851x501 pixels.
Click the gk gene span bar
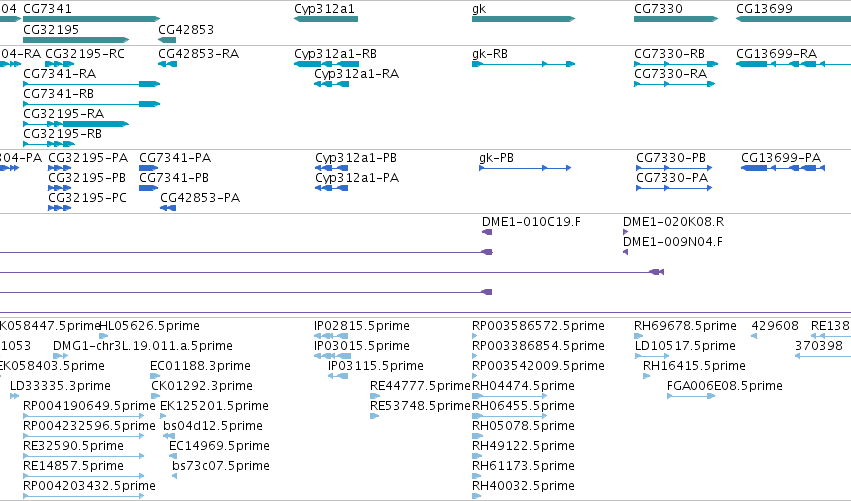[523, 19]
